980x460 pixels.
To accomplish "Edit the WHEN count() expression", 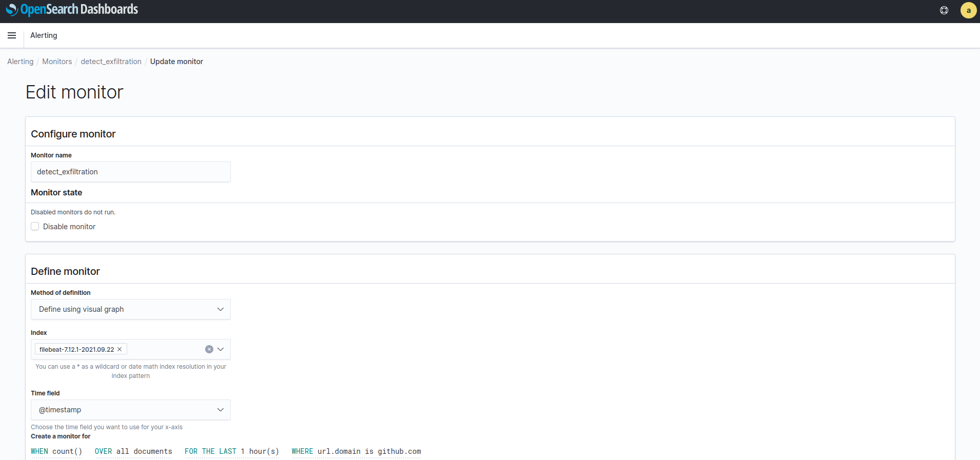I will click(56, 451).
